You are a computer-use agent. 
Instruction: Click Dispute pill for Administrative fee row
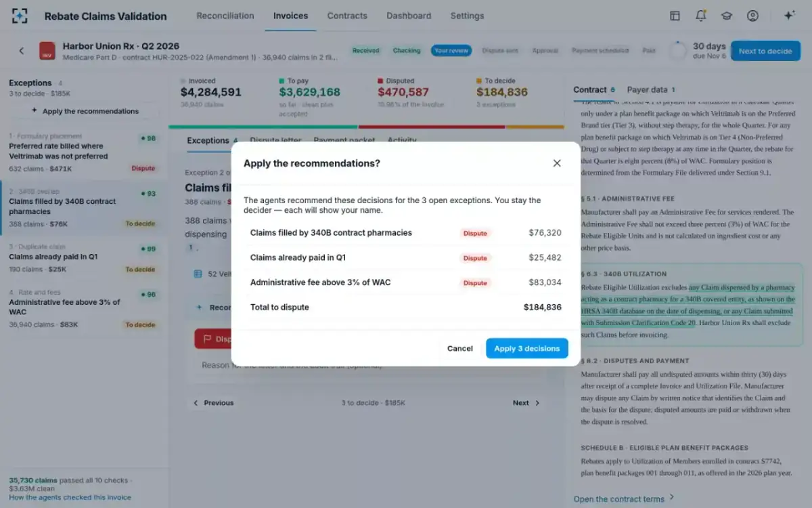pos(475,282)
